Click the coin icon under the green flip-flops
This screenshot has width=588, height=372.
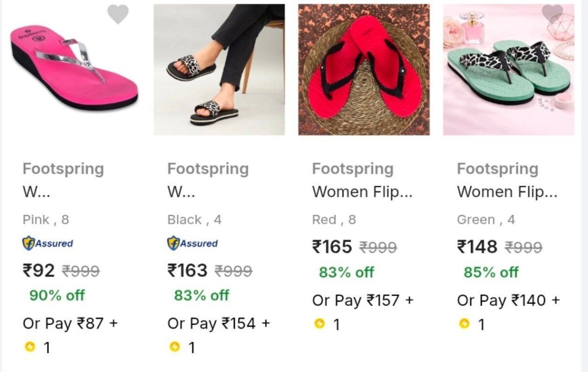click(464, 324)
